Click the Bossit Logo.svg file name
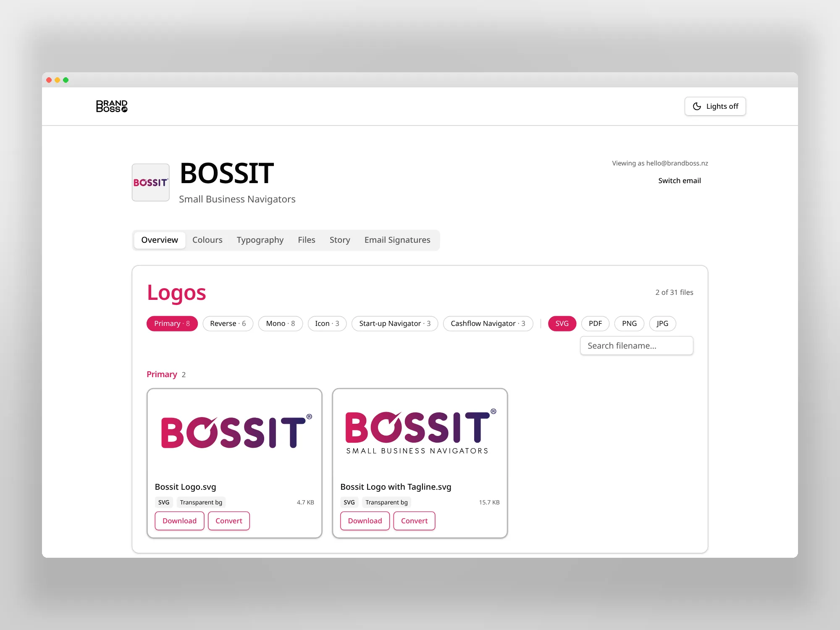 click(185, 487)
